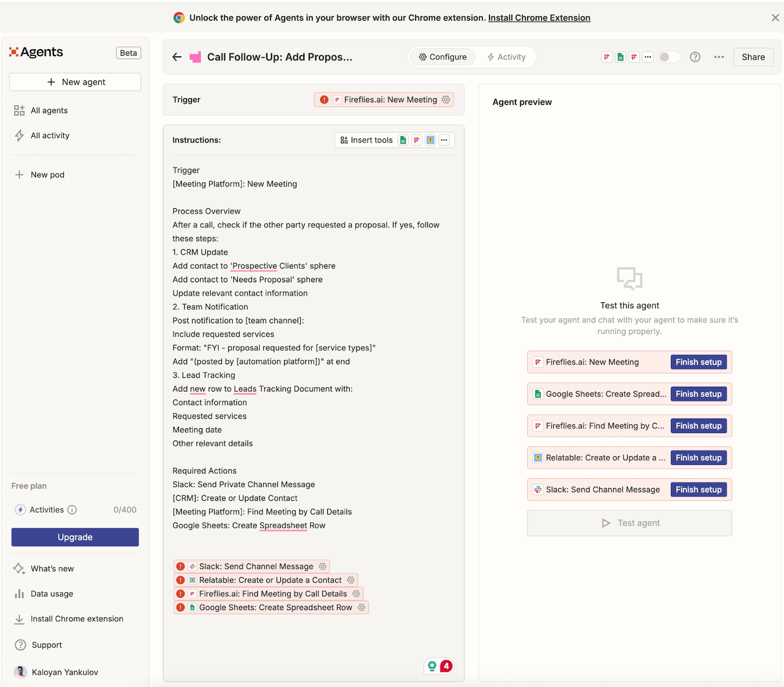Click the Beta badge
Image resolution: width=784 pixels, height=687 pixels.
(128, 53)
